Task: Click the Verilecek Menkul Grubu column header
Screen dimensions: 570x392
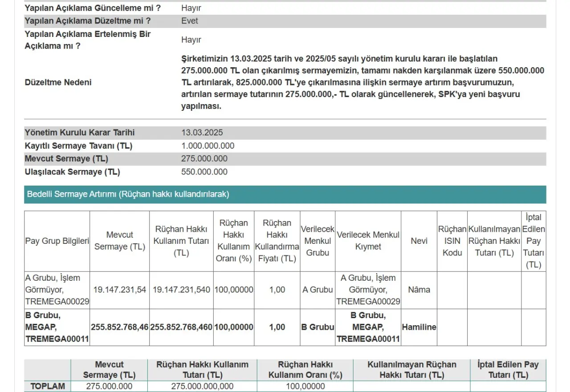Action: 318,241
